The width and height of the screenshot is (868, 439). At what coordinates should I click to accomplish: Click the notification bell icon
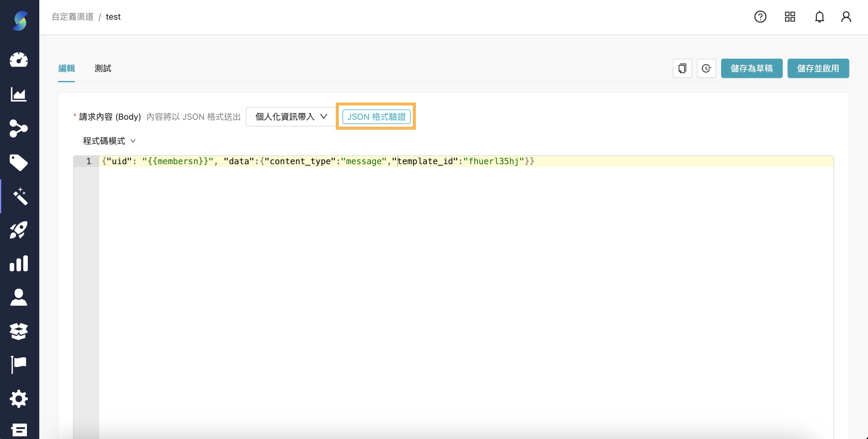[x=819, y=17]
